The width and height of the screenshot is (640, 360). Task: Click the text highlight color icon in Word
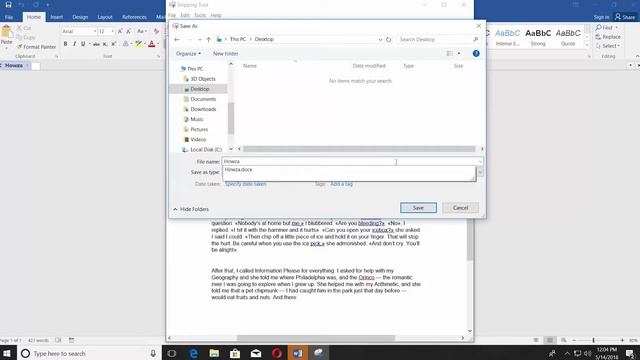[x=138, y=44]
